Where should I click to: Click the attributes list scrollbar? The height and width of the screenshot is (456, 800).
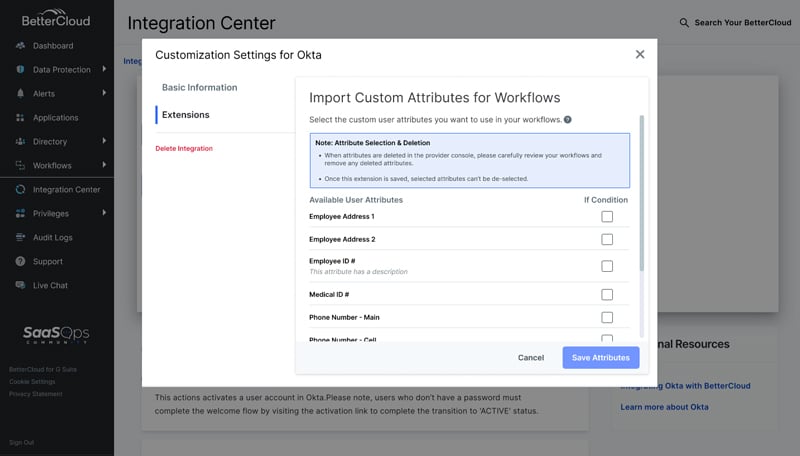pos(641,193)
